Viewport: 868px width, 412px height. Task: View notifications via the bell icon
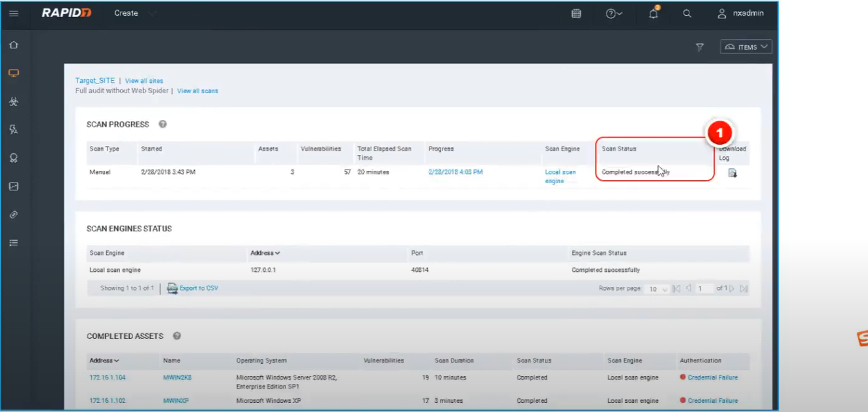pos(654,13)
